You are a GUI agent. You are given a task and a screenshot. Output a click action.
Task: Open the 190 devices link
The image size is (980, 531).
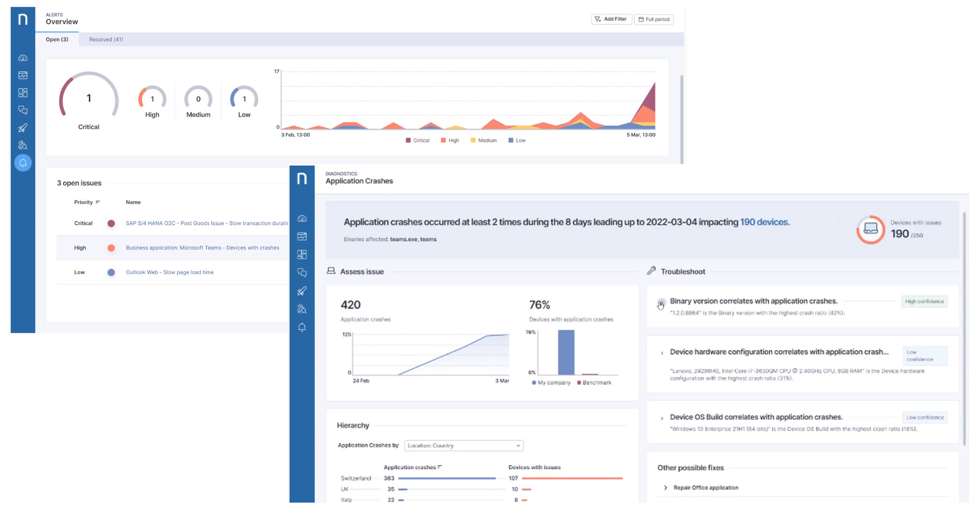[x=764, y=222]
